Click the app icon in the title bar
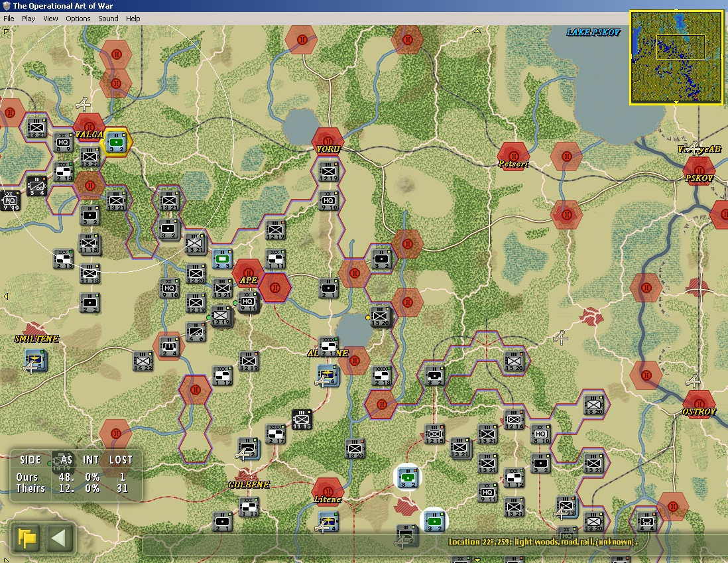728x563 pixels. point(7,5)
